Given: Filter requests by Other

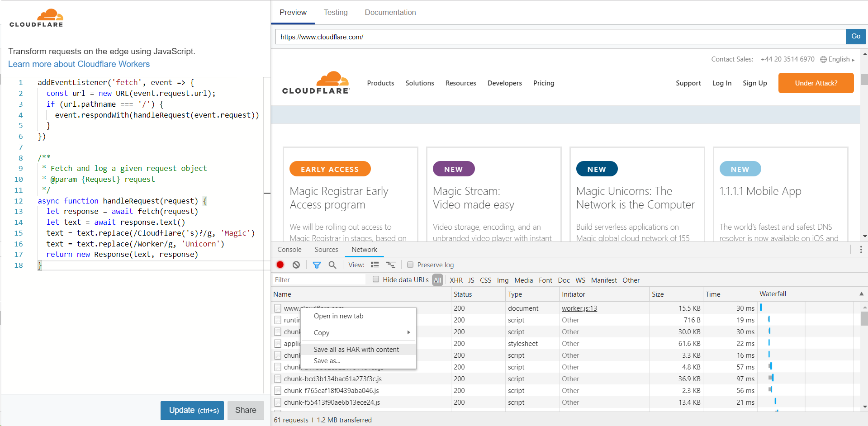Looking at the screenshot, I should [x=631, y=280].
